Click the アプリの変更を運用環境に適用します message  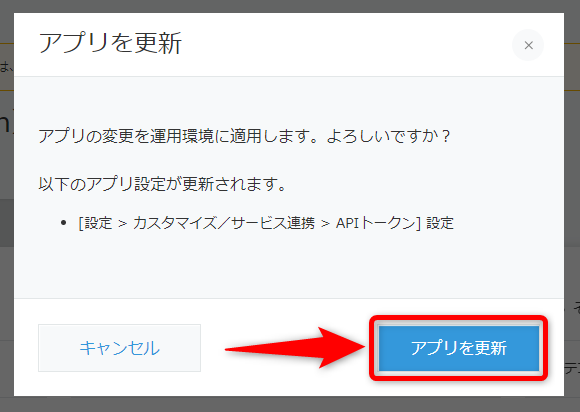click(178, 136)
